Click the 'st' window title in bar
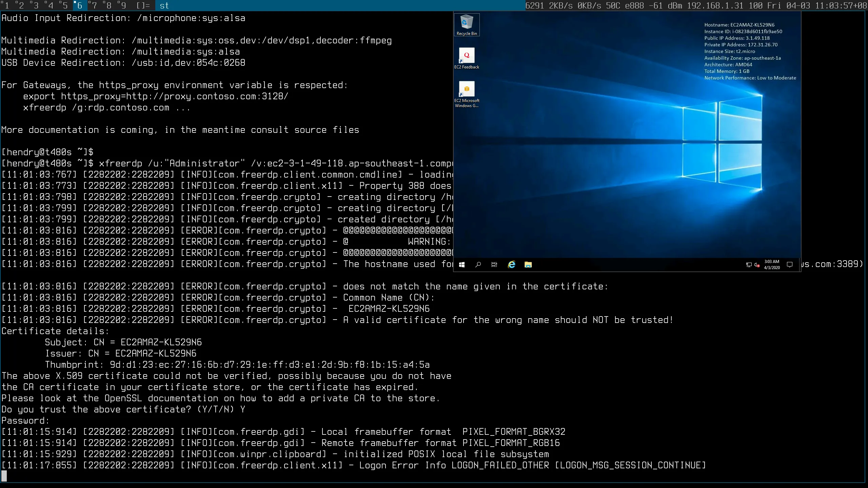The image size is (868, 488). (164, 5)
